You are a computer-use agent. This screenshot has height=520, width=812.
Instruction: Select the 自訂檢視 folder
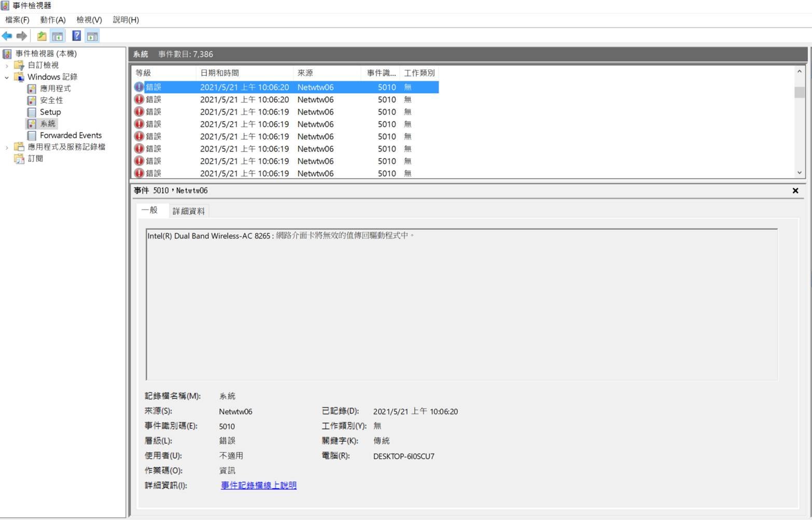[x=43, y=65]
